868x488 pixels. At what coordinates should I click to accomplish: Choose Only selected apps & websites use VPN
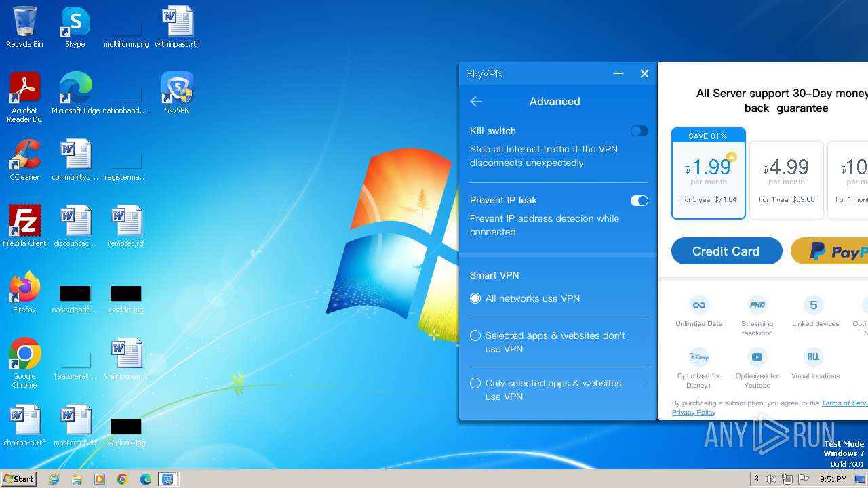pyautogui.click(x=475, y=383)
